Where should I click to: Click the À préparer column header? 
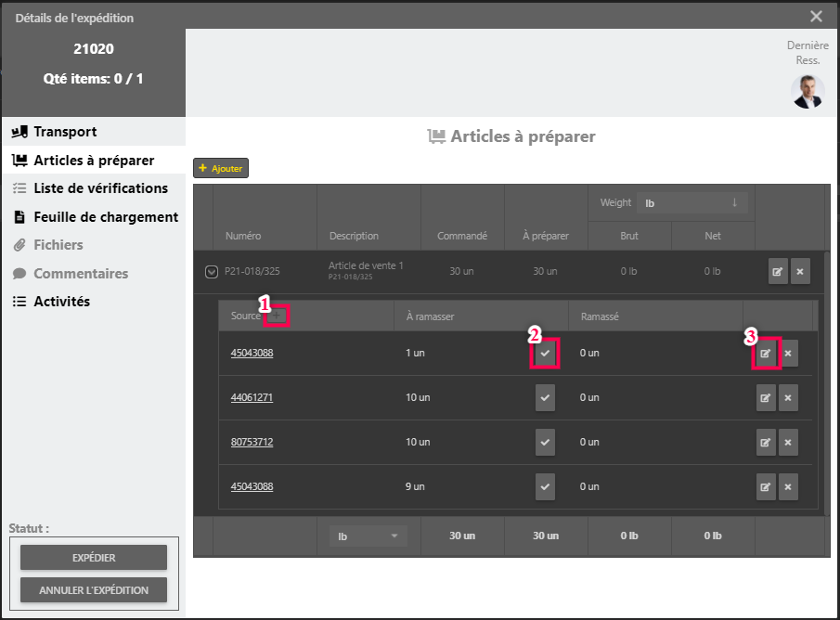point(546,236)
